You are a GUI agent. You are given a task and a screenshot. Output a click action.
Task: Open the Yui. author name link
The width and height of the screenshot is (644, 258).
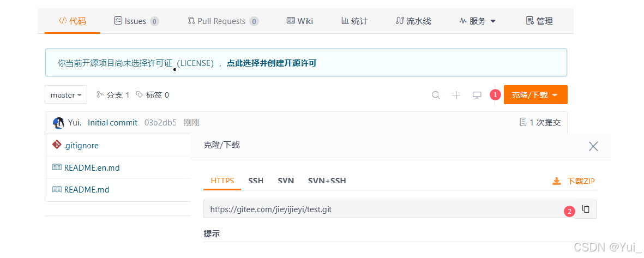(x=75, y=122)
